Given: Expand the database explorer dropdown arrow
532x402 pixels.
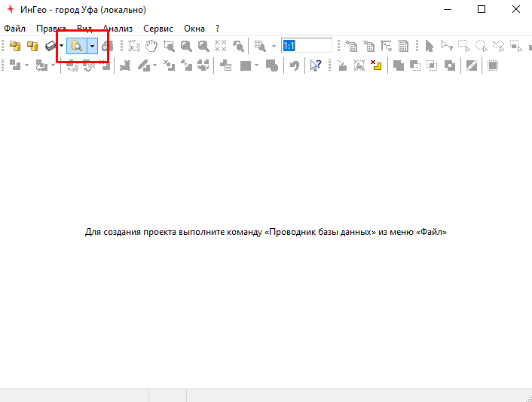Looking at the screenshot, I should (x=92, y=46).
